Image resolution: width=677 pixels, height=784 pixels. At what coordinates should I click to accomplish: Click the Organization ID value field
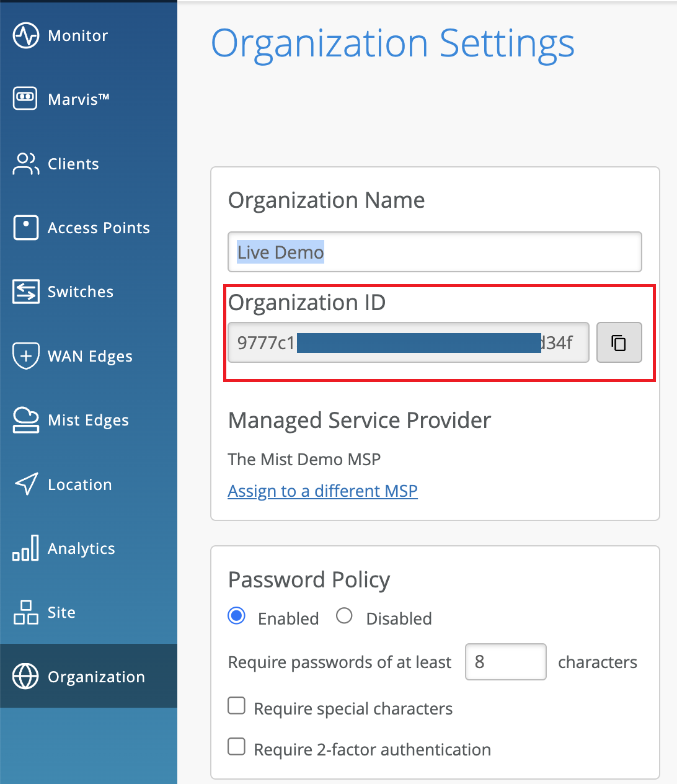[x=408, y=342]
